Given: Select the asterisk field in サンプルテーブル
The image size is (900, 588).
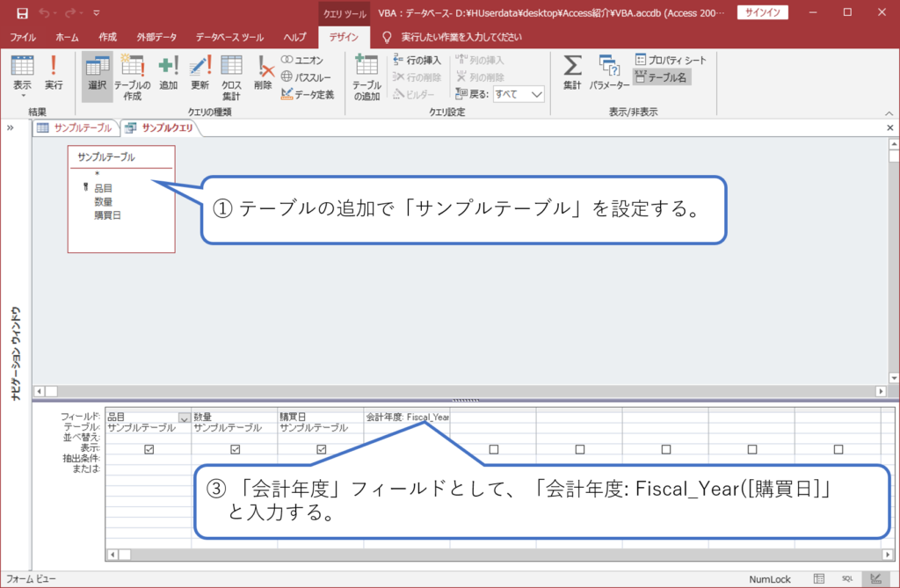Looking at the screenshot, I should 97,174.
